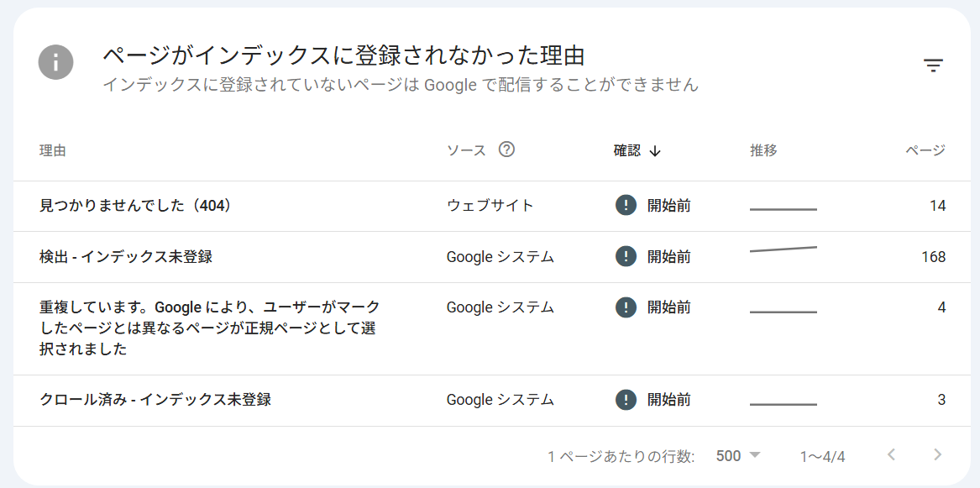Click the status icon in 検出 row
Image resolution: width=980 pixels, height=488 pixels.
pyautogui.click(x=626, y=256)
